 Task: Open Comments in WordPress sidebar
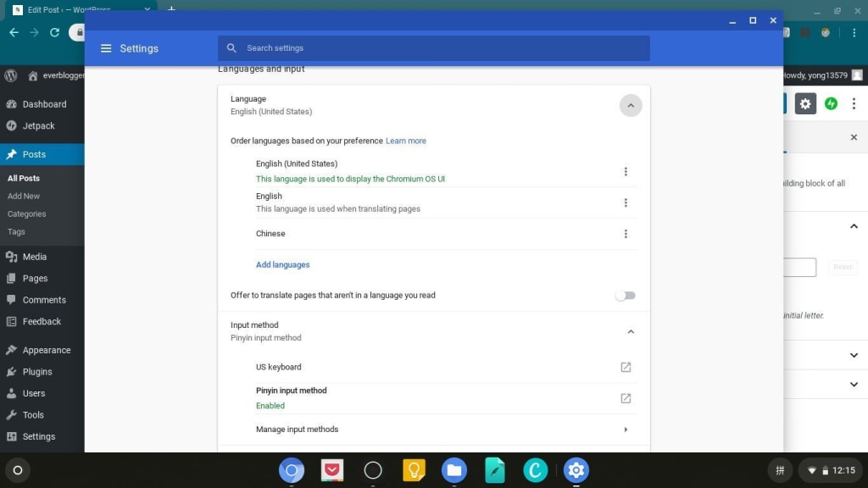click(42, 300)
